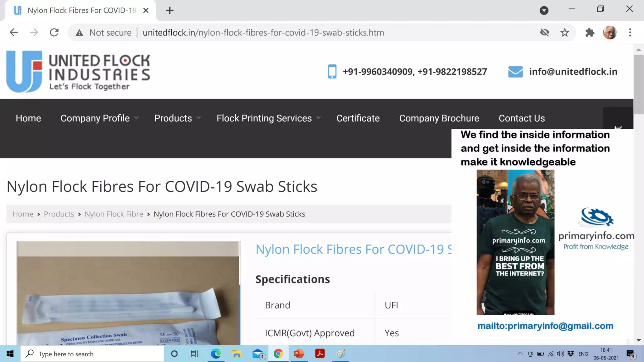
Task: Expand the Products dropdown menu
Action: click(x=177, y=118)
